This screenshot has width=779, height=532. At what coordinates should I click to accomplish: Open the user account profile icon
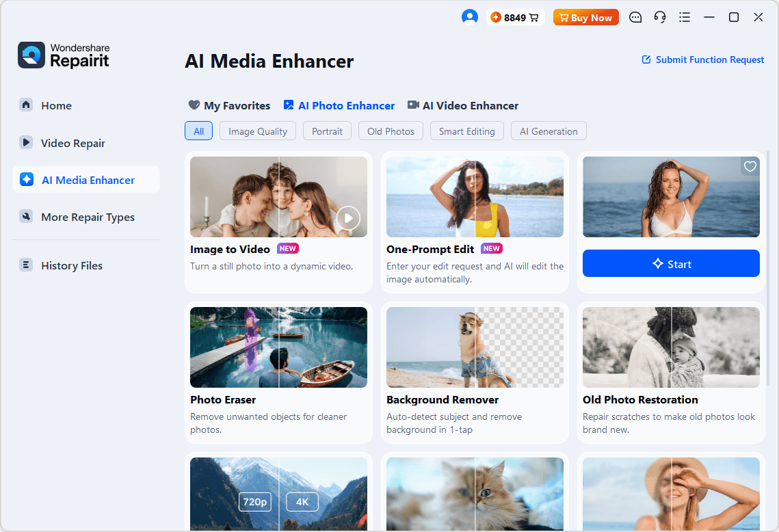469,17
